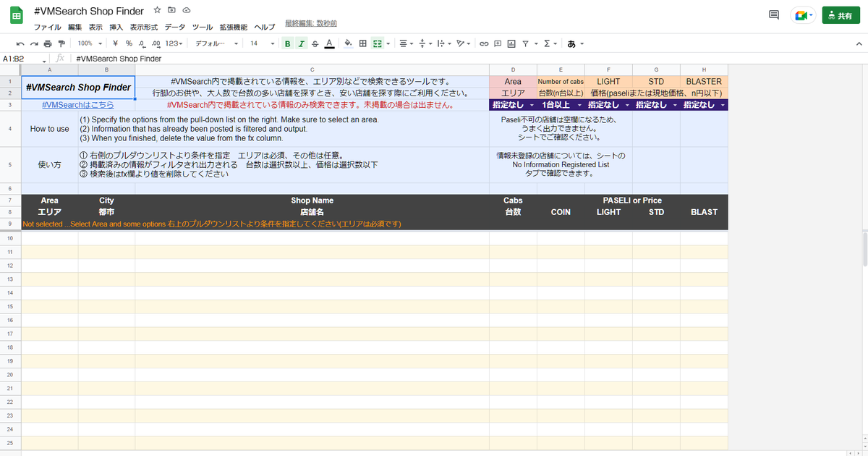Redo the last undone action

34,43
